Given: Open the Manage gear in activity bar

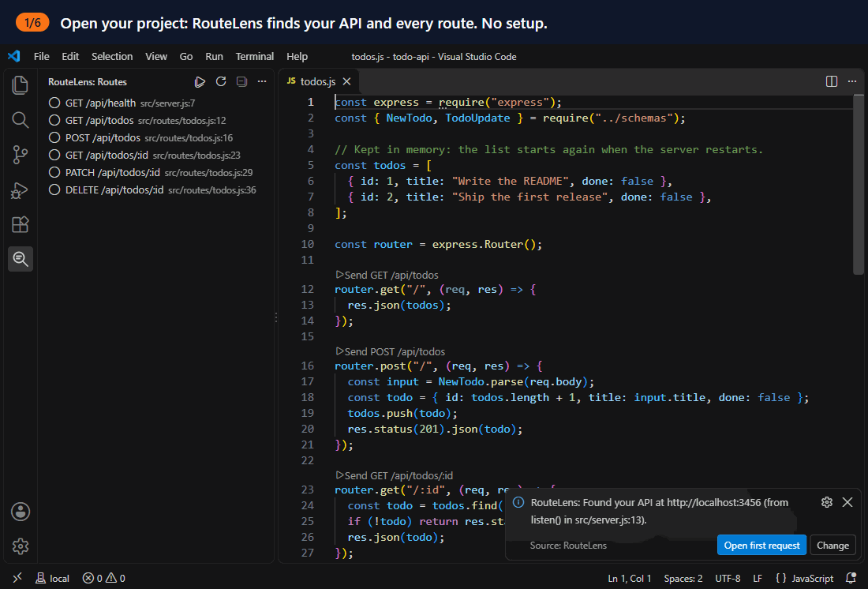Looking at the screenshot, I should 21,546.
